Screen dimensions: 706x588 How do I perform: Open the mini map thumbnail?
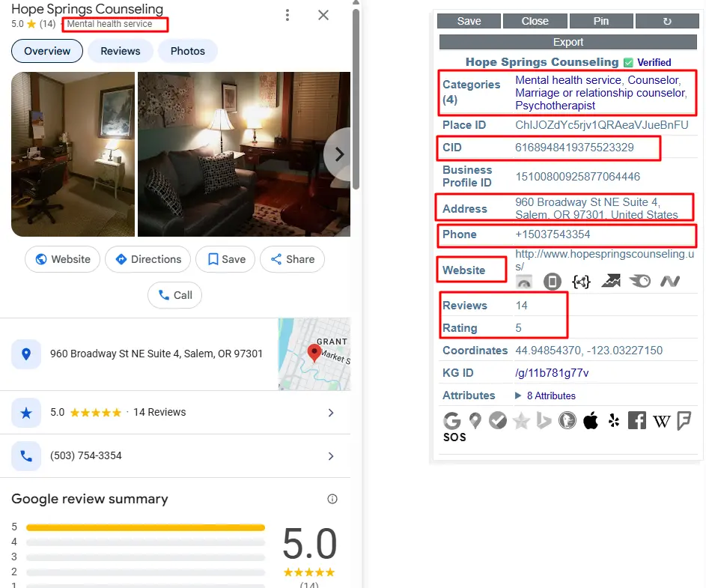pyautogui.click(x=314, y=354)
